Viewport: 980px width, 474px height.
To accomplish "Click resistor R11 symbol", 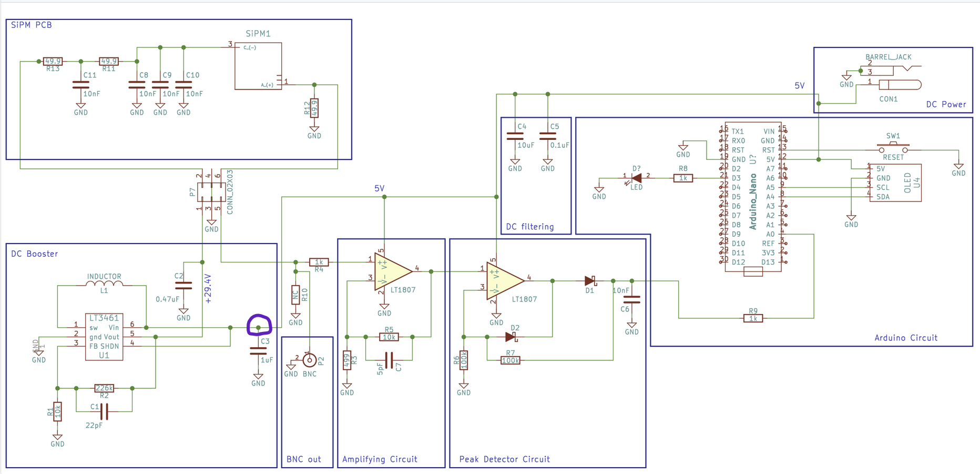I will coord(109,62).
